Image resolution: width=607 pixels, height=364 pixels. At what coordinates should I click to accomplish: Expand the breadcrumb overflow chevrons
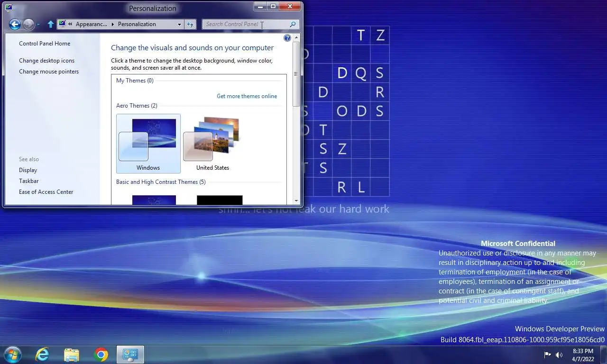pyautogui.click(x=70, y=24)
